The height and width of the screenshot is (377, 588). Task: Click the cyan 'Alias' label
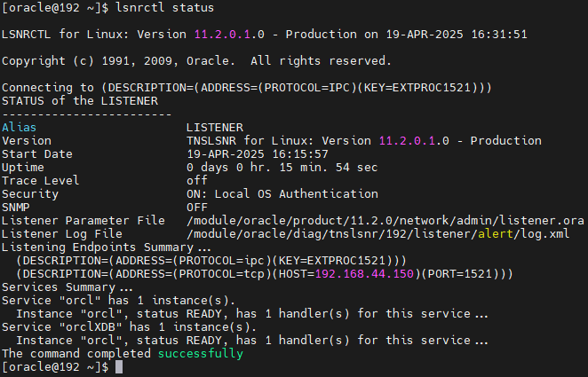coord(20,127)
